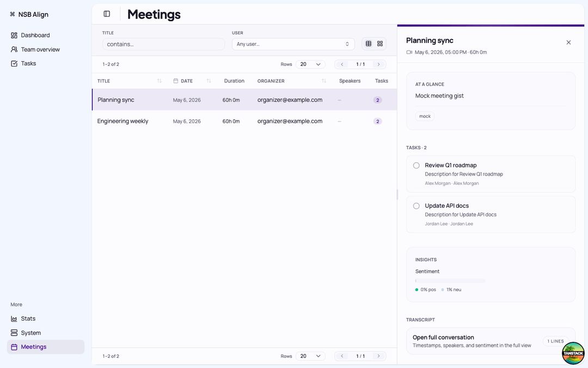This screenshot has height=368, width=588.
Task: Select the Planning sync meeting row
Action: (244, 100)
